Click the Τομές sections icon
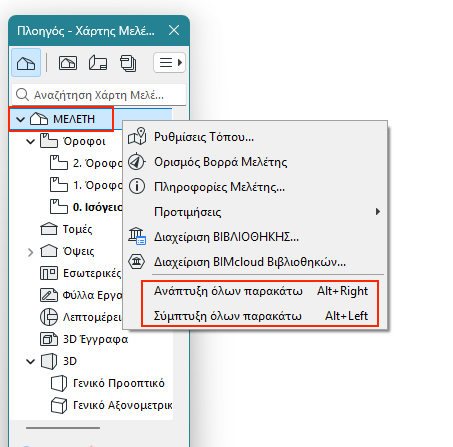The image size is (453, 447). point(49,229)
